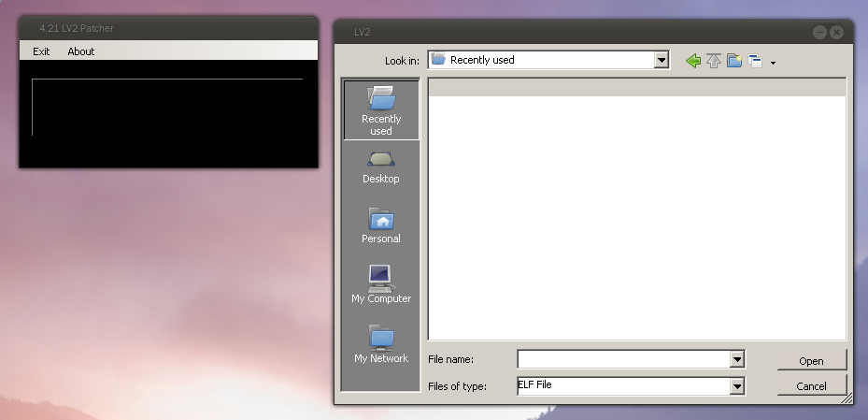Click the view menu small arrow
The width and height of the screenshot is (868, 420).
coord(773,63)
